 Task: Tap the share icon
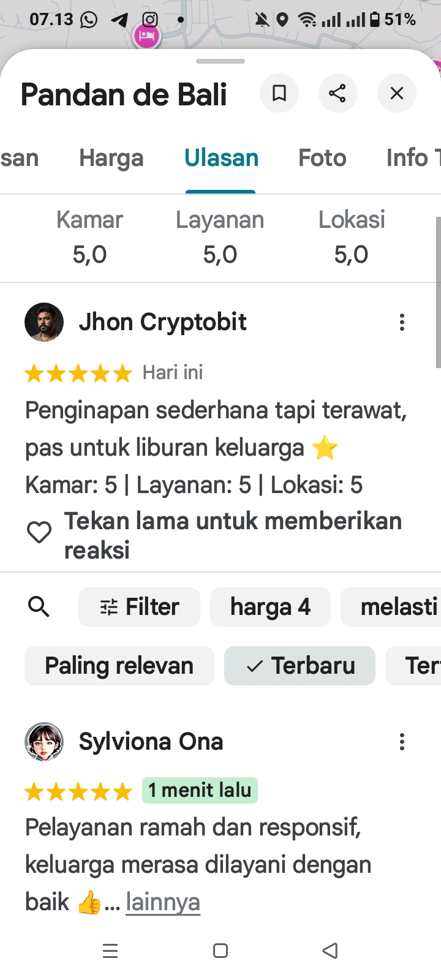click(x=337, y=93)
